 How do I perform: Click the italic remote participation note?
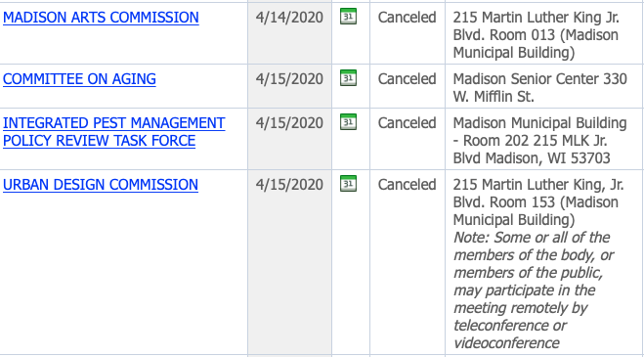[x=534, y=290]
